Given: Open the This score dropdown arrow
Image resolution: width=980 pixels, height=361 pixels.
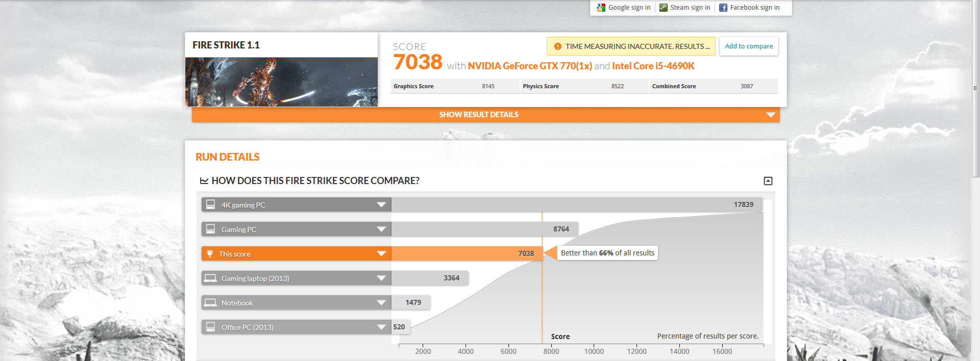Looking at the screenshot, I should coord(381,253).
